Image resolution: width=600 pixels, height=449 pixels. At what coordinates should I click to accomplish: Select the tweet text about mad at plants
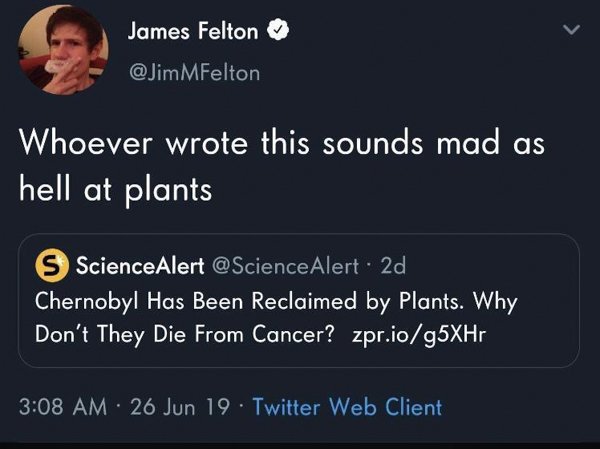(x=282, y=167)
